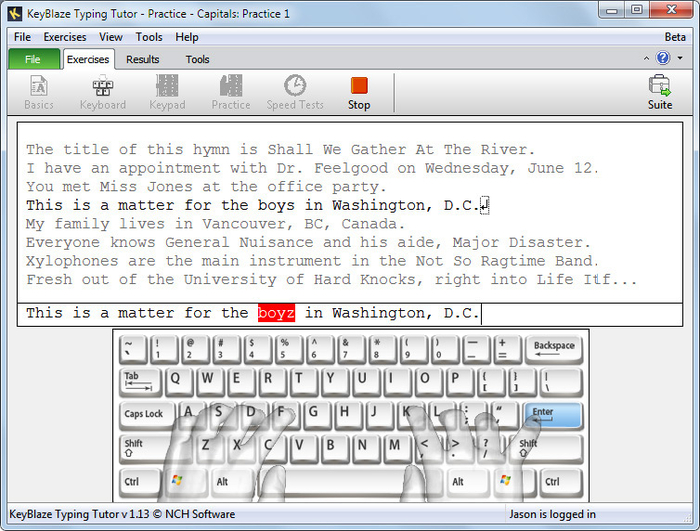Click the V key on virtual keyboard
Screen dimensions: 700x531
tap(304, 449)
